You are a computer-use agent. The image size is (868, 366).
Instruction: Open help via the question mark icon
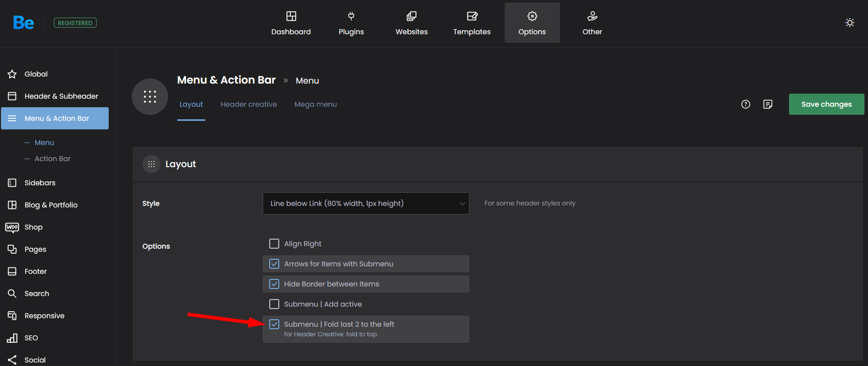pyautogui.click(x=746, y=104)
